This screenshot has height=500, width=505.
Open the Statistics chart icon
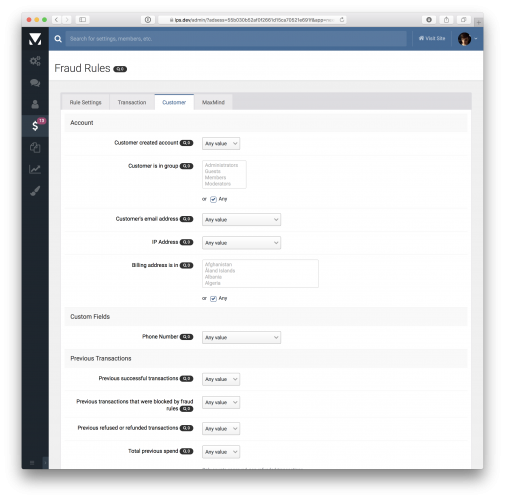(x=35, y=169)
